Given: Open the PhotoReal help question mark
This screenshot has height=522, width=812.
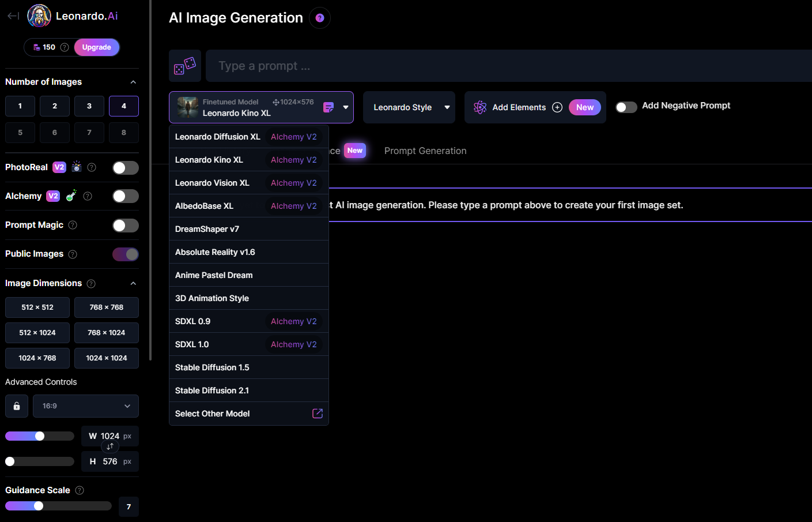Looking at the screenshot, I should coord(92,167).
